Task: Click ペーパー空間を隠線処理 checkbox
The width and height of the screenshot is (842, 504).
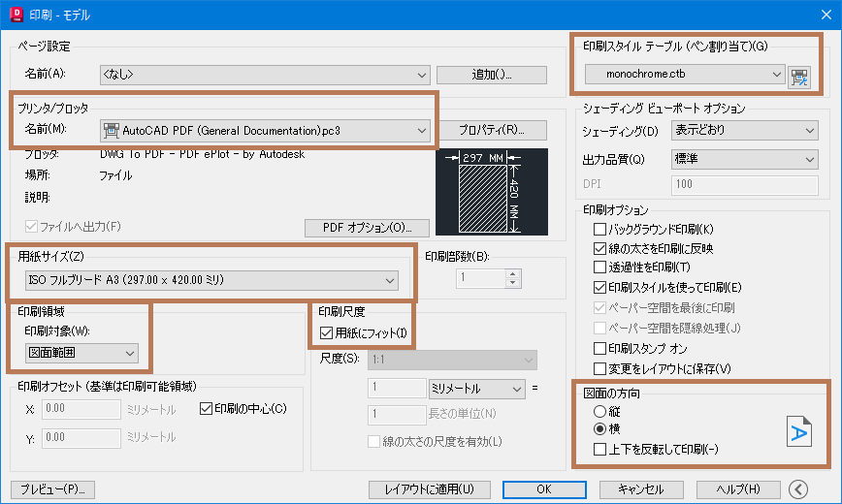Action: [599, 328]
